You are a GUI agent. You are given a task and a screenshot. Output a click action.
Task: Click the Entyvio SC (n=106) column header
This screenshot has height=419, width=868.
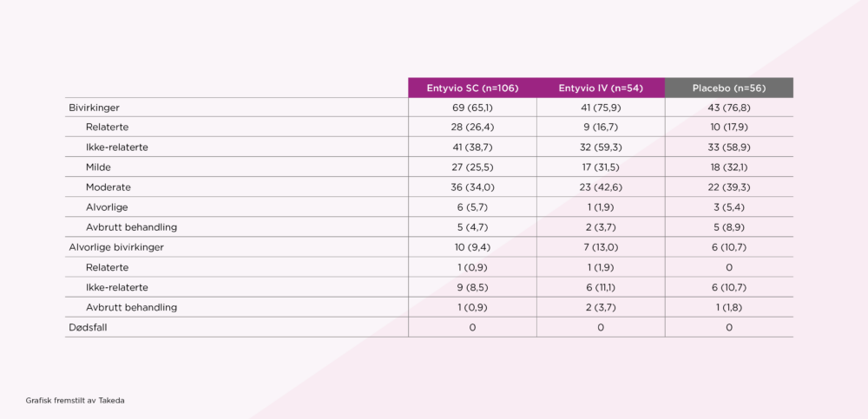[x=472, y=88]
